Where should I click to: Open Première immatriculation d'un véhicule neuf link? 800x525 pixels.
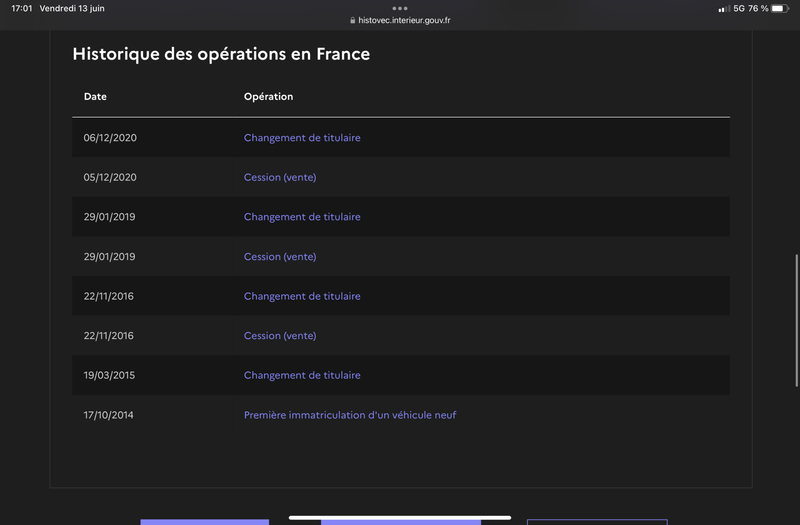[x=350, y=415]
